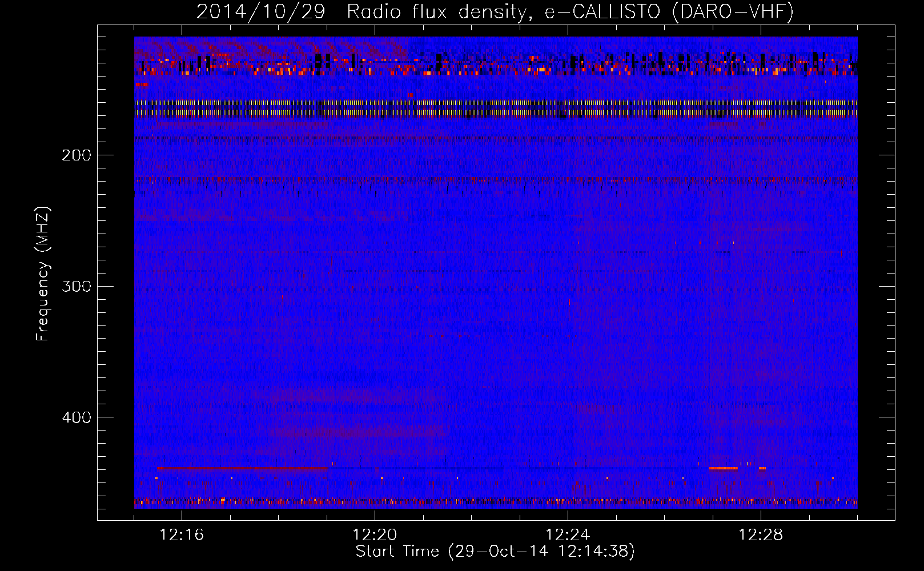Click the 12:28 time tick label
This screenshot has height=571, width=924.
[x=761, y=535]
